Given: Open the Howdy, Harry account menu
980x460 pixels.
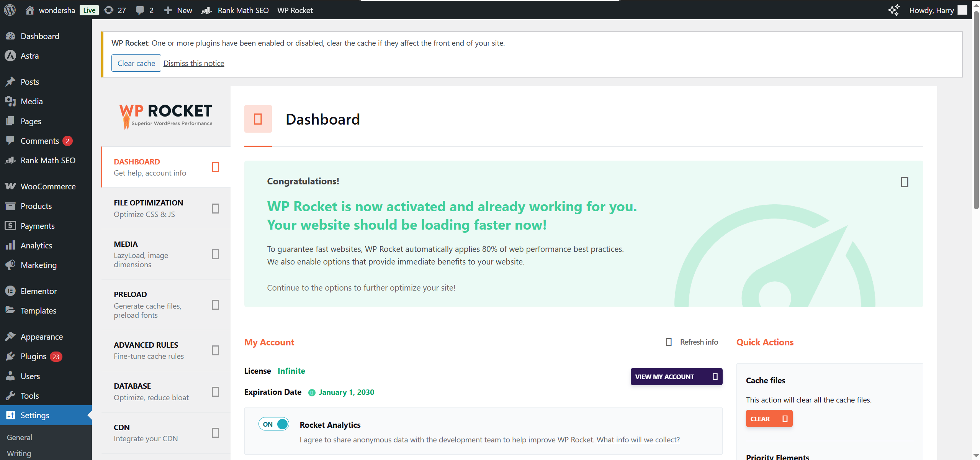Looking at the screenshot, I should (x=931, y=10).
